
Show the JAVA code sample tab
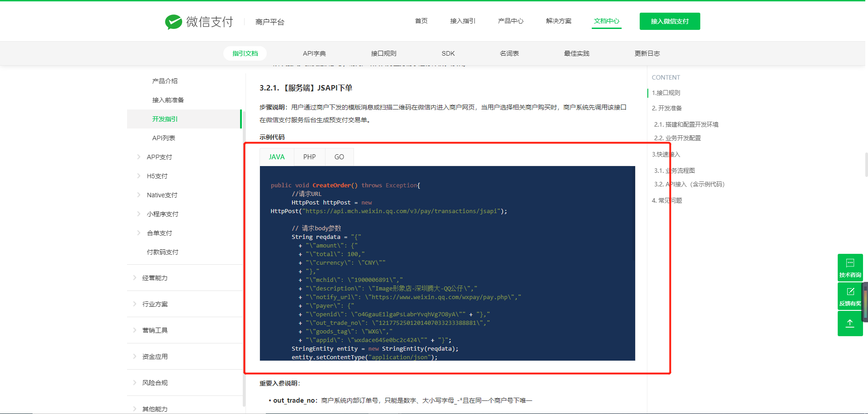[x=277, y=157]
